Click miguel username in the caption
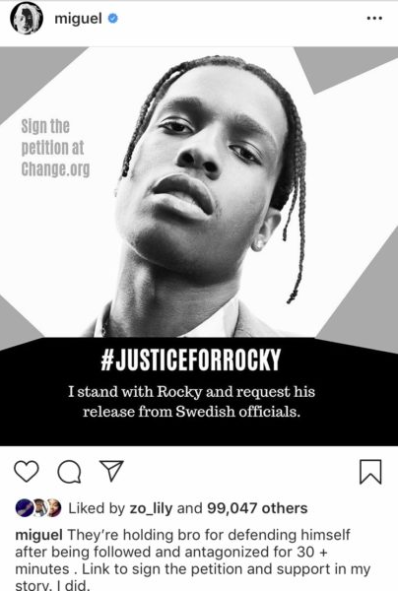 click(39, 534)
